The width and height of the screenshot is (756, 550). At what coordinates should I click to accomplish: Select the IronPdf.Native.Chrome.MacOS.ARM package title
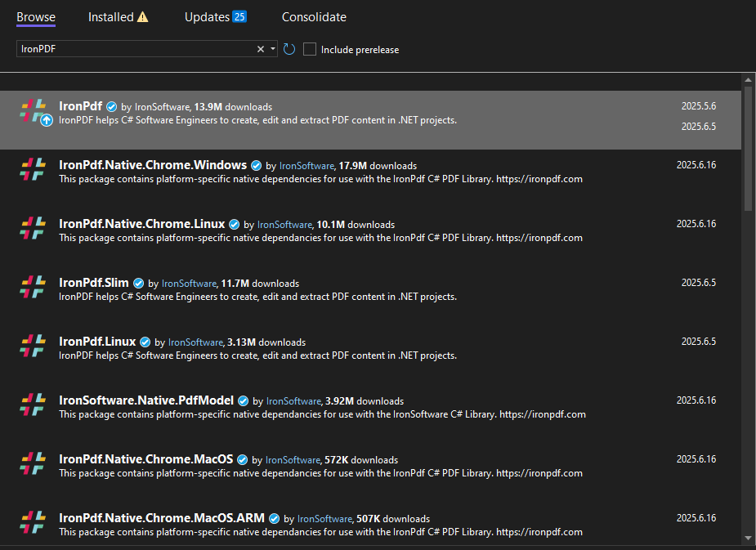[162, 517]
